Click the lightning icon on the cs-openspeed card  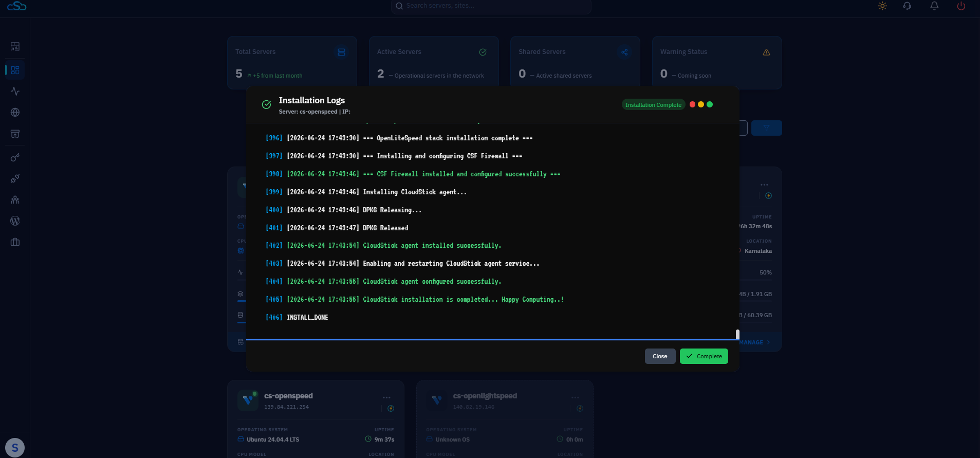391,408
